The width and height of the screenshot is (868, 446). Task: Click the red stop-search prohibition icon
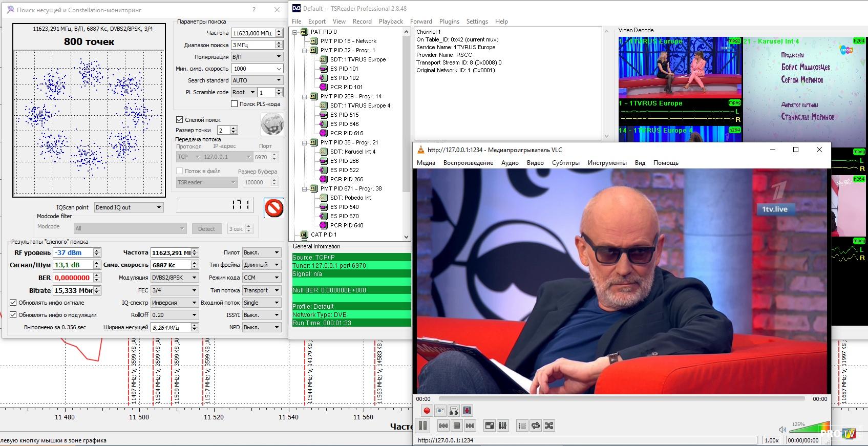tap(274, 208)
